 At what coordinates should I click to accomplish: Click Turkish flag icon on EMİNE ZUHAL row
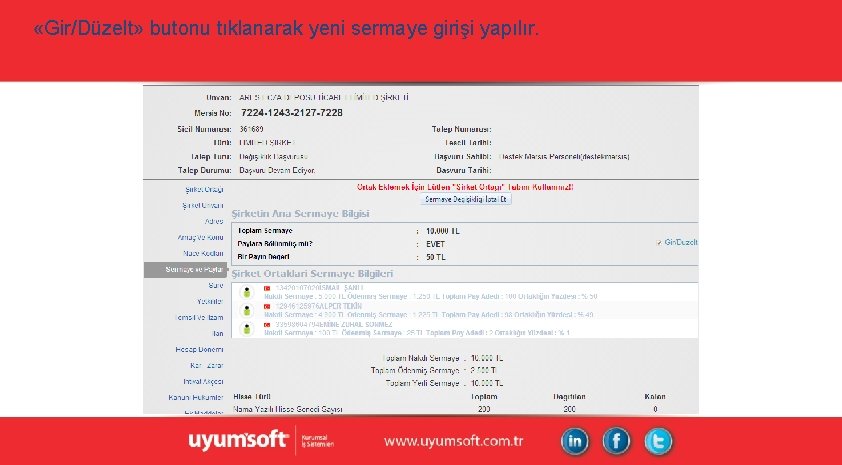(x=267, y=325)
